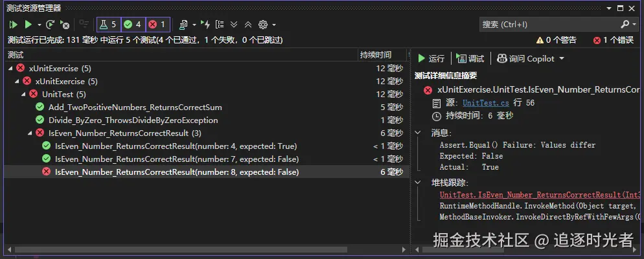Open the playlist dropdown in the toolbar
The width and height of the screenshot is (644, 259).
[x=194, y=25]
